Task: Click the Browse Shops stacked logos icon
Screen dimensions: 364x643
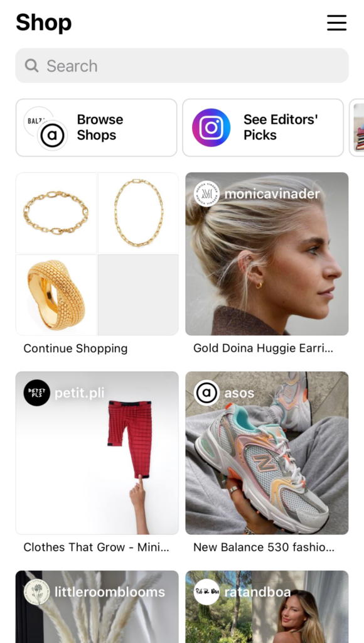Action: pyautogui.click(x=45, y=128)
